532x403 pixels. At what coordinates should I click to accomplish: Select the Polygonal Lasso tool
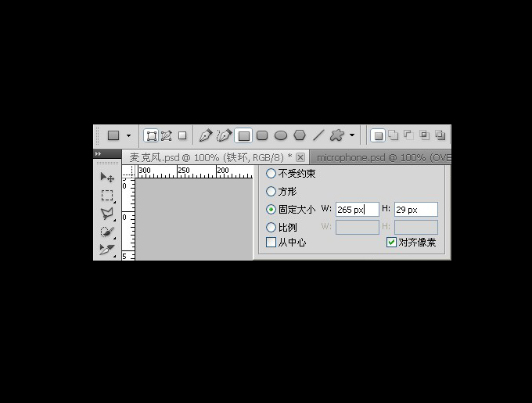[107, 214]
